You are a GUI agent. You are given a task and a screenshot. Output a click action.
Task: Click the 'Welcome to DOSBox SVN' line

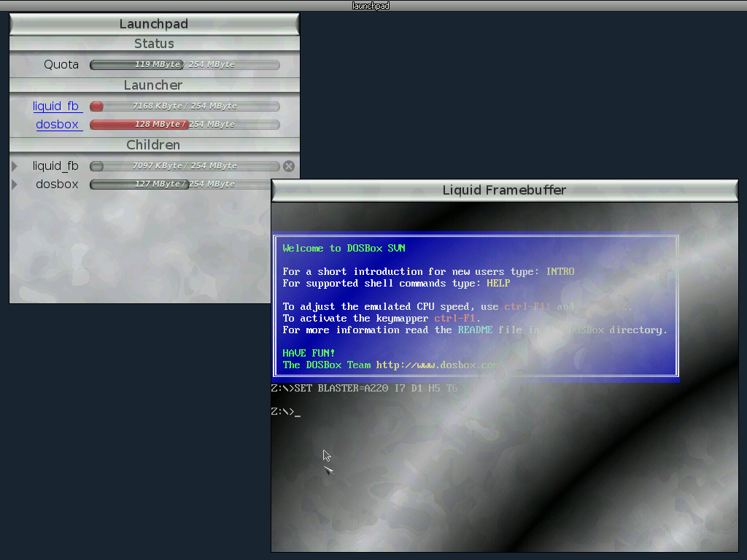coord(344,248)
